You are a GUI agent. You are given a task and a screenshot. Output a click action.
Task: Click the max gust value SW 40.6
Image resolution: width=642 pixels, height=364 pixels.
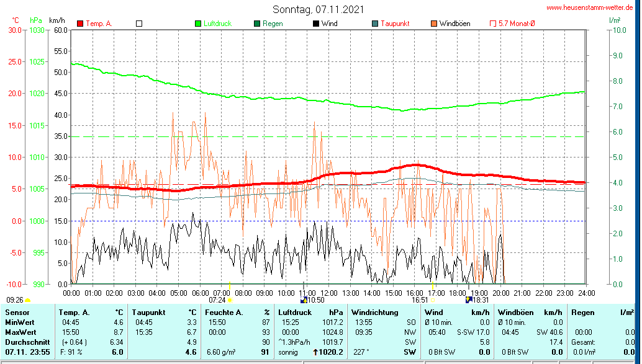[x=549, y=332]
